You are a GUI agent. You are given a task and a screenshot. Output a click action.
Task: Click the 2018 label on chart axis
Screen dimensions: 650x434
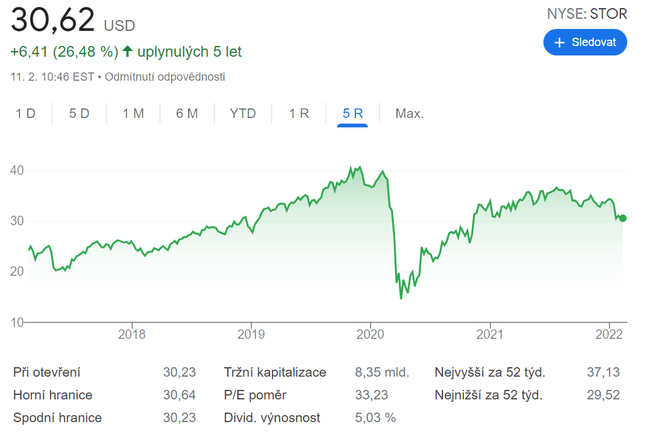point(132,334)
